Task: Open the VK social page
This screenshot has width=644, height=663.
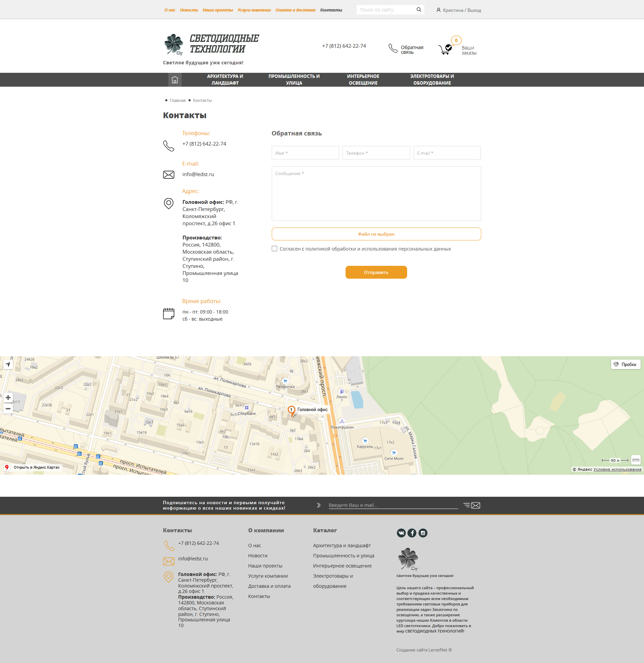Action: tap(401, 533)
